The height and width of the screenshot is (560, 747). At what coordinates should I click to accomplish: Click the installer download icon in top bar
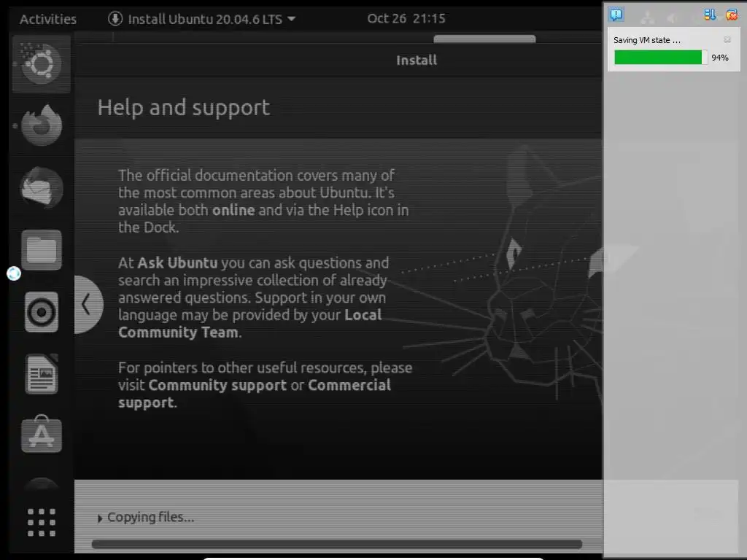coord(115,18)
